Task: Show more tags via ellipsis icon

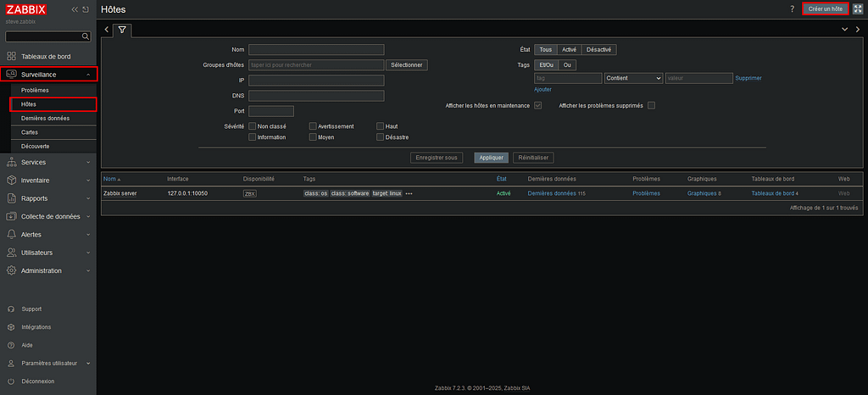Action: pyautogui.click(x=409, y=193)
